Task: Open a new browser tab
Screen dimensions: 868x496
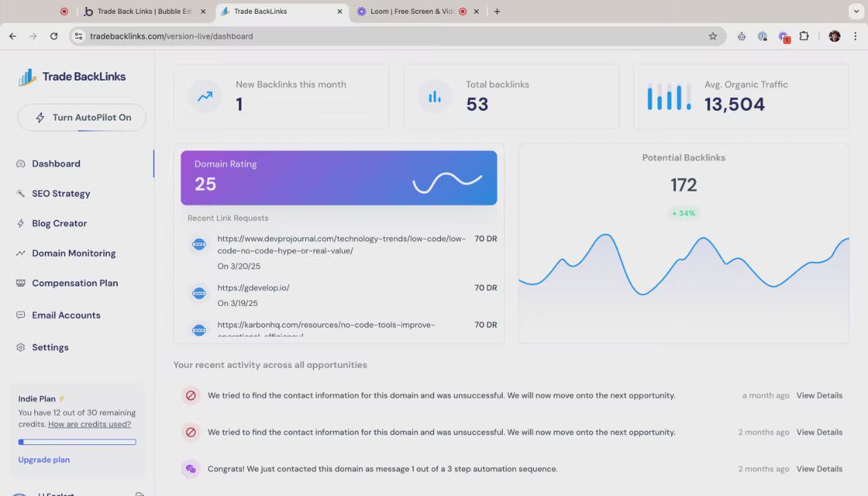Action: [497, 12]
